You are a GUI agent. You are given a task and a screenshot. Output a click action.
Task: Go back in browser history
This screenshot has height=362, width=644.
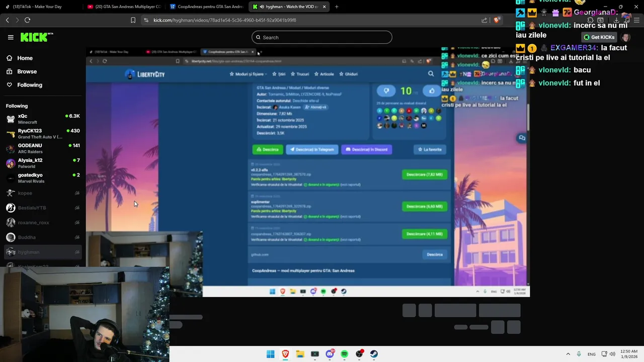tap(7, 20)
